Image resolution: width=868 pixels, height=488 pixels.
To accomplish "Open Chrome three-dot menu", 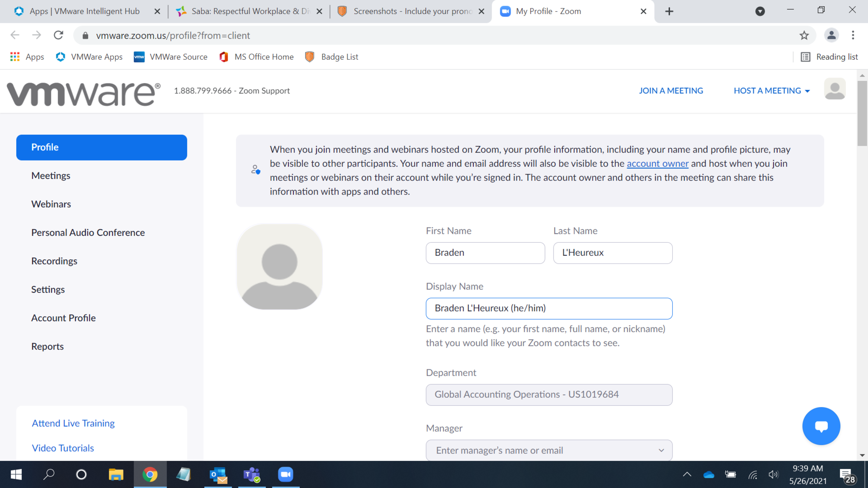I will click(853, 36).
